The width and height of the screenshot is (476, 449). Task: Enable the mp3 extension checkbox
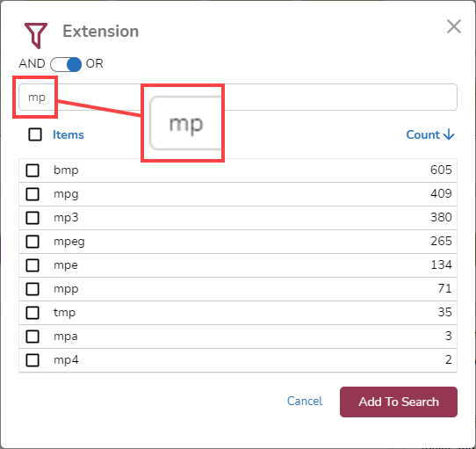pos(32,218)
